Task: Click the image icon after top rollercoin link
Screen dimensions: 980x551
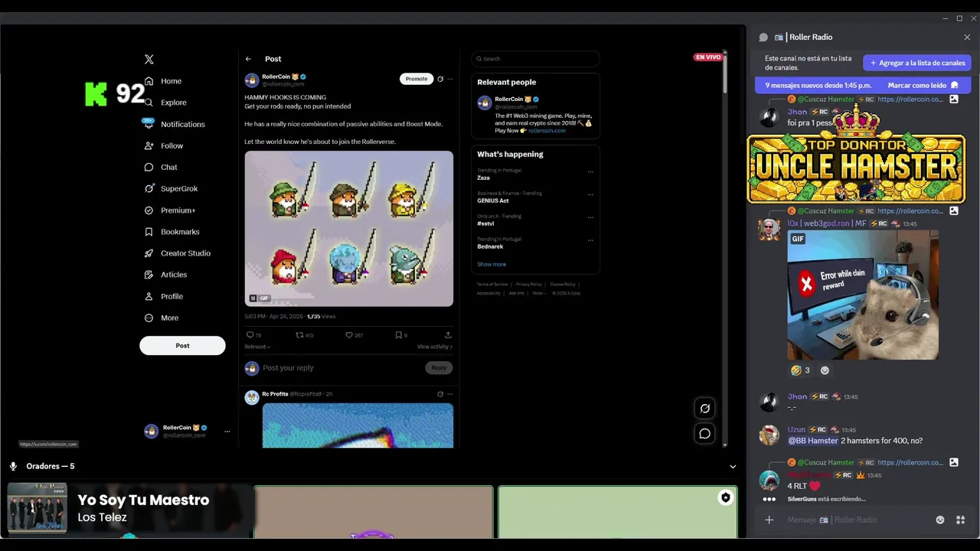Action: pyautogui.click(x=954, y=99)
